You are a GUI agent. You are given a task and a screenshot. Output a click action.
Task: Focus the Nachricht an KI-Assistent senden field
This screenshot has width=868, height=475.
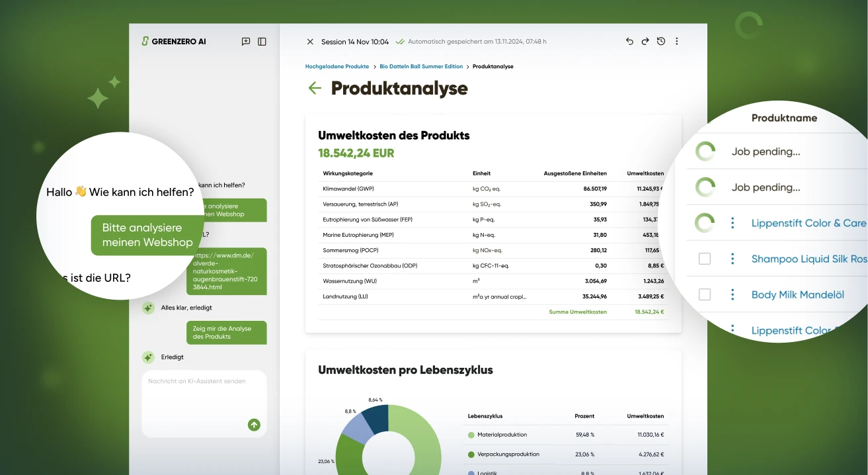tap(204, 404)
